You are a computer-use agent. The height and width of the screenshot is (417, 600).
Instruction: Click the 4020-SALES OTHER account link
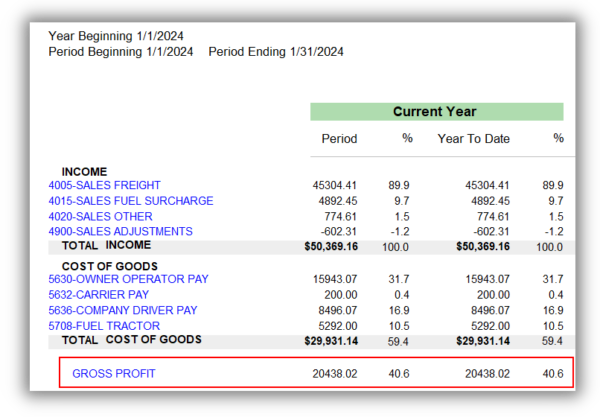coord(100,217)
